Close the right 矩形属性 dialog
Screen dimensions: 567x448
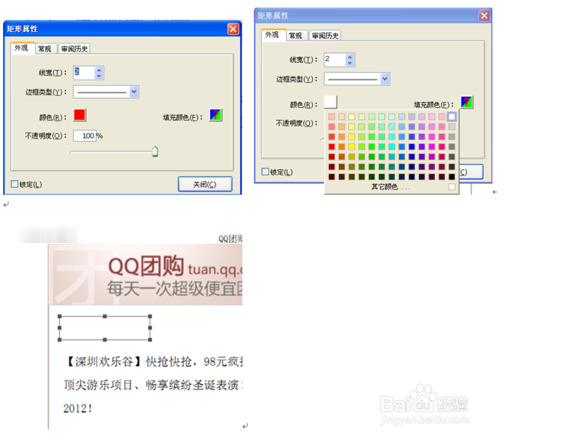tap(484, 16)
